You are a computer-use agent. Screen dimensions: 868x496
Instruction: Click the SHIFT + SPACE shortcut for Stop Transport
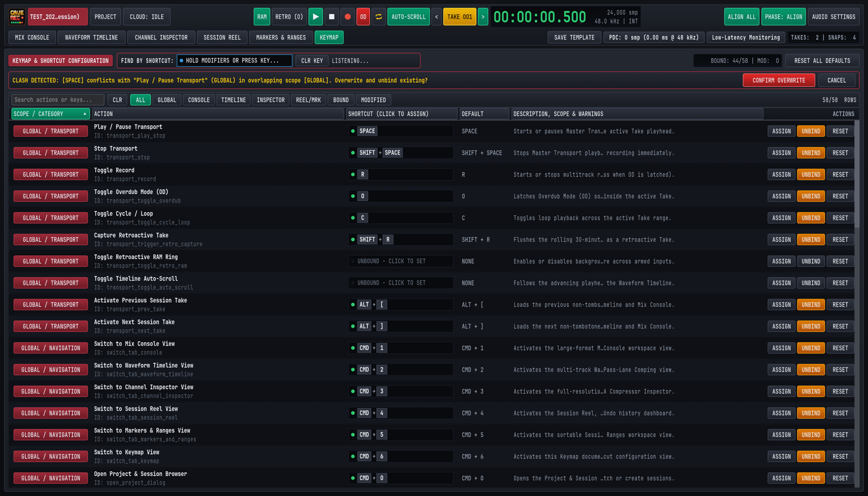click(401, 153)
